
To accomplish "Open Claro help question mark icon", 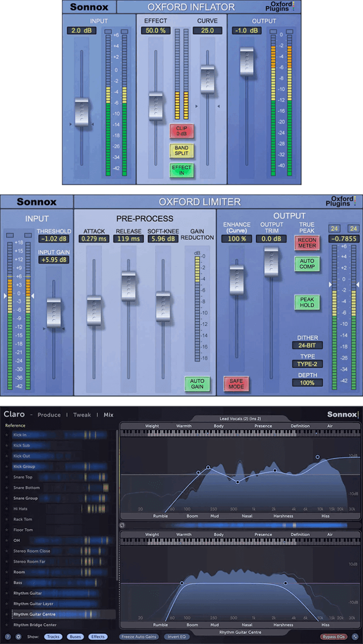I will 8,637.
